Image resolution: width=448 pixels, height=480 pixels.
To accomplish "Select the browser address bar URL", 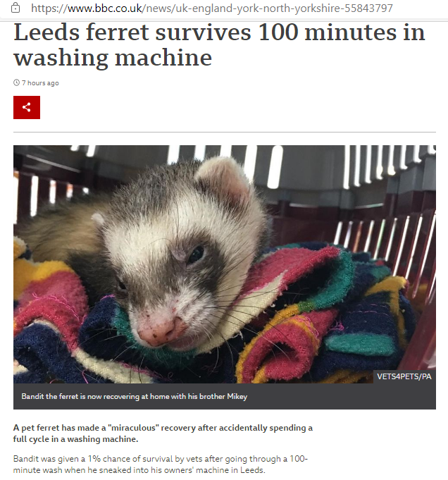I will coord(212,8).
